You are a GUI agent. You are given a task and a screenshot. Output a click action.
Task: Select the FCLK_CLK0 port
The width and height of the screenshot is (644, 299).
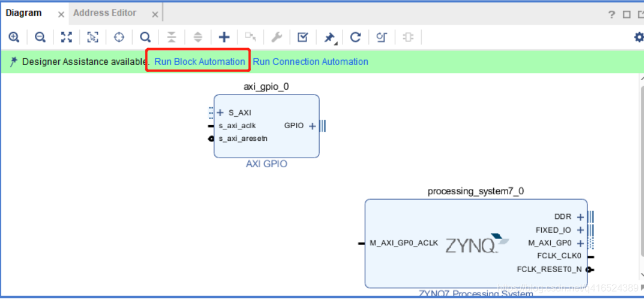tap(559, 256)
